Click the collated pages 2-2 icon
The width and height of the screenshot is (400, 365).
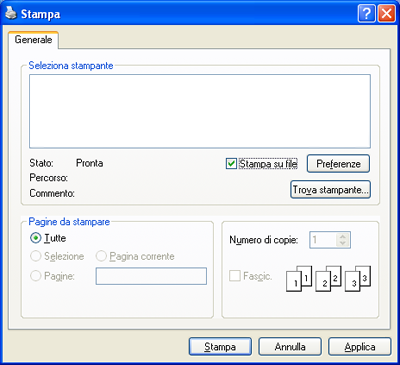pyautogui.click(x=328, y=279)
